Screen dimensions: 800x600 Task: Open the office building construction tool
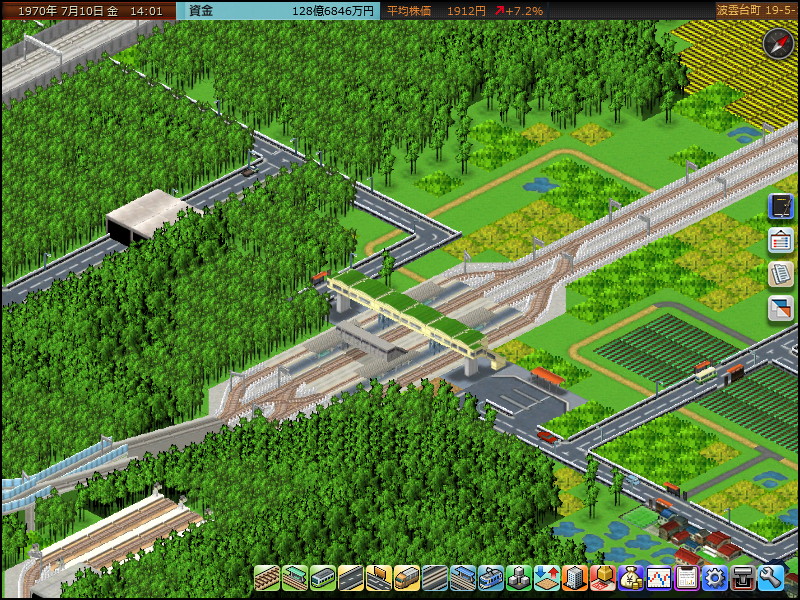pos(575,578)
